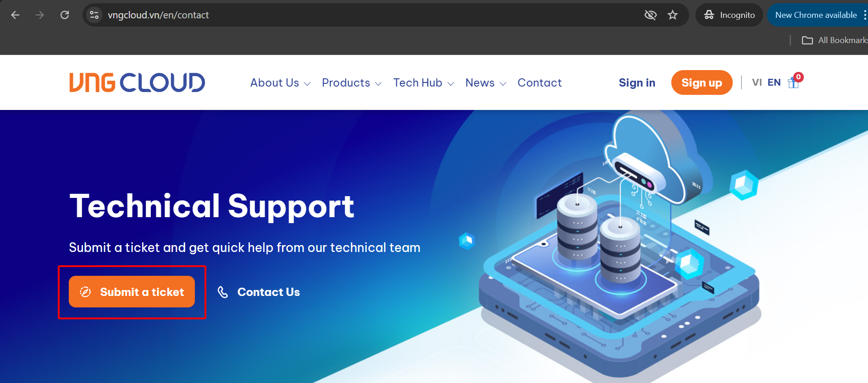Viewport: 868px width, 383px height.
Task: Expand the About Us menu
Action: 280,83
